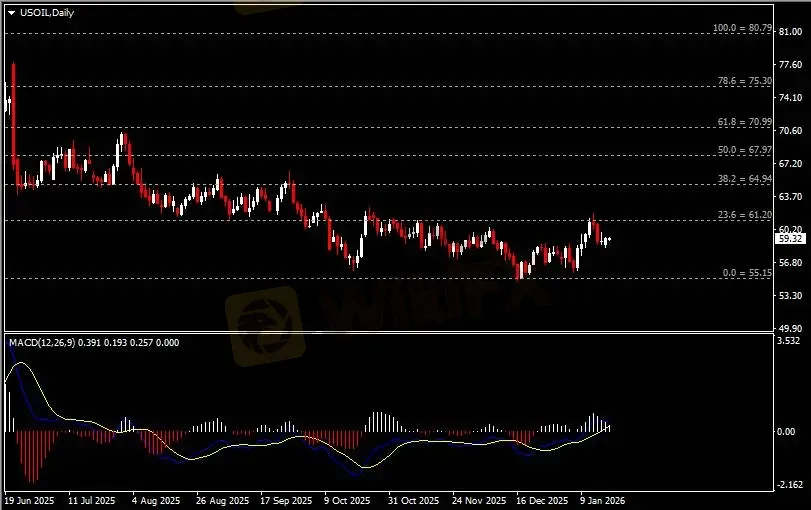The width and height of the screenshot is (811, 510).
Task: Click the 81.00 price axis value
Action: (x=790, y=32)
